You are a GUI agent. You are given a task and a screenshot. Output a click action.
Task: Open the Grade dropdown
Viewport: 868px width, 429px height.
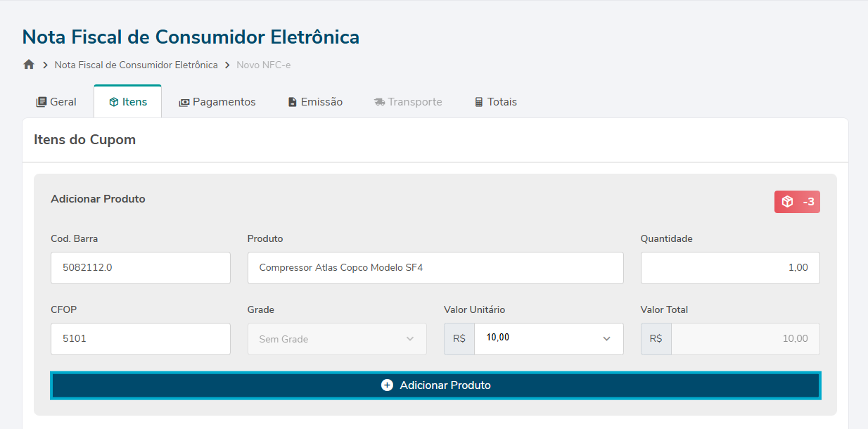tap(337, 339)
